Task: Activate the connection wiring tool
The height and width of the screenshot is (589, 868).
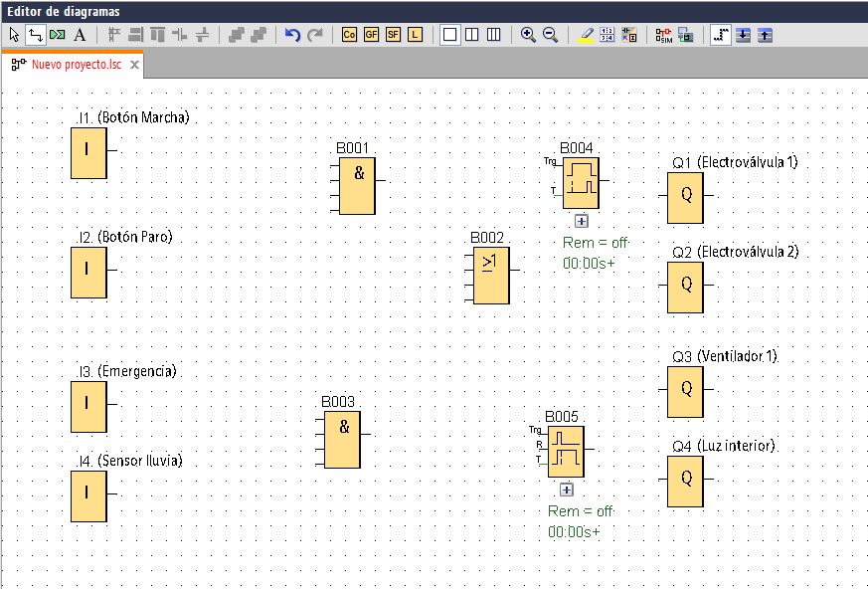Action: click(x=35, y=35)
